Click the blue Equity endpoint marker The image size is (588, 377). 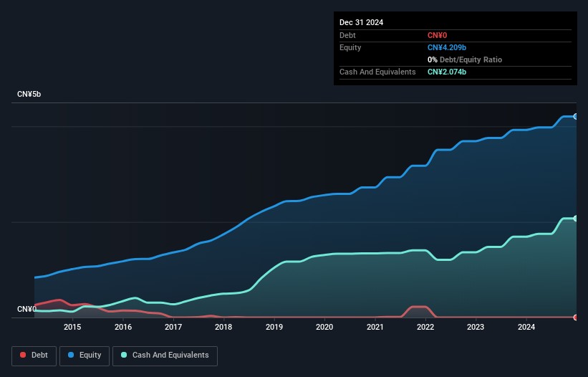tap(576, 116)
